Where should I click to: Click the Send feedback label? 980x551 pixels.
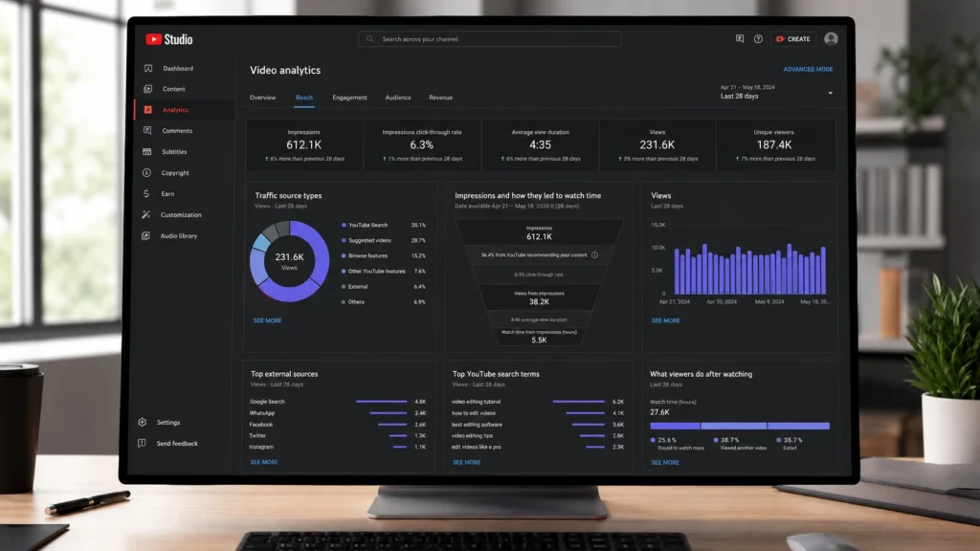[x=177, y=444]
